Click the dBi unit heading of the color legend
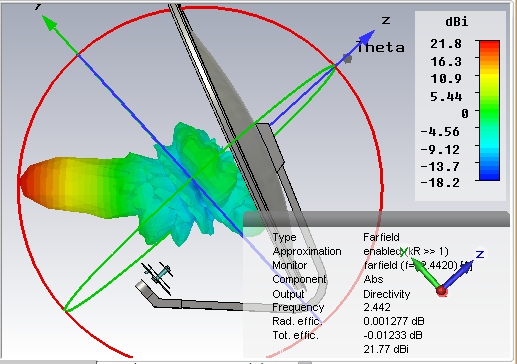This screenshot has height=364, width=517. 456,22
